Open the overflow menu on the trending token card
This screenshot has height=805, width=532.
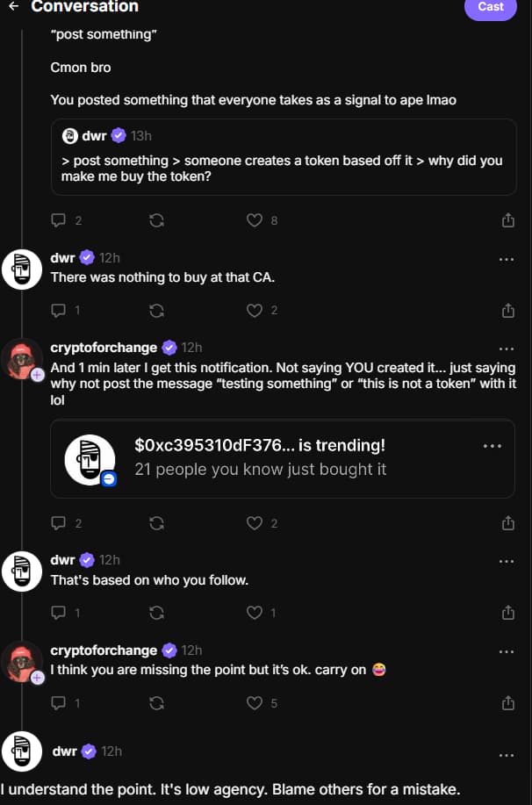pyautogui.click(x=492, y=445)
